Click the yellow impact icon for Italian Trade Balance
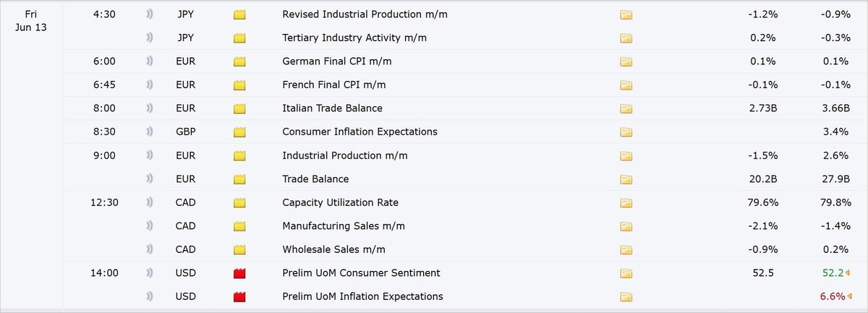868x313 pixels. pos(240,108)
